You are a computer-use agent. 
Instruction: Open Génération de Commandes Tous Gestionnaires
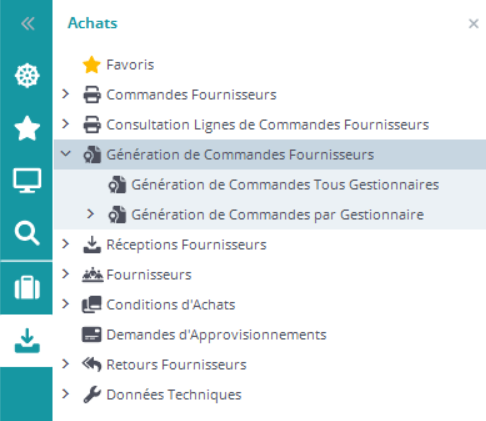pos(285,185)
